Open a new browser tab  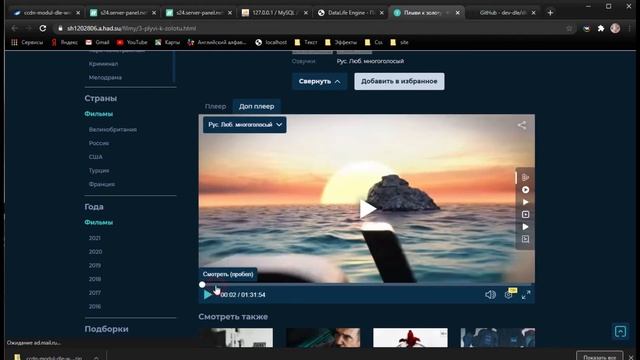click(x=550, y=13)
